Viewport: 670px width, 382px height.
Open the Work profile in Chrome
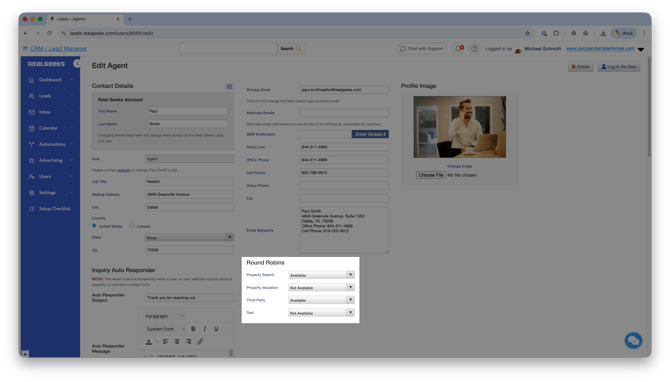point(624,33)
